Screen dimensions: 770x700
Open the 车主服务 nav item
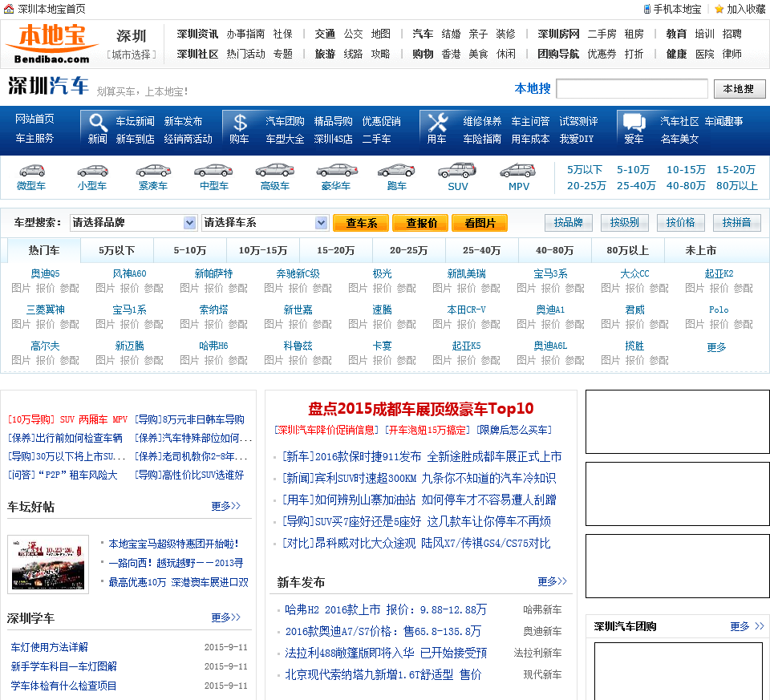(x=34, y=139)
